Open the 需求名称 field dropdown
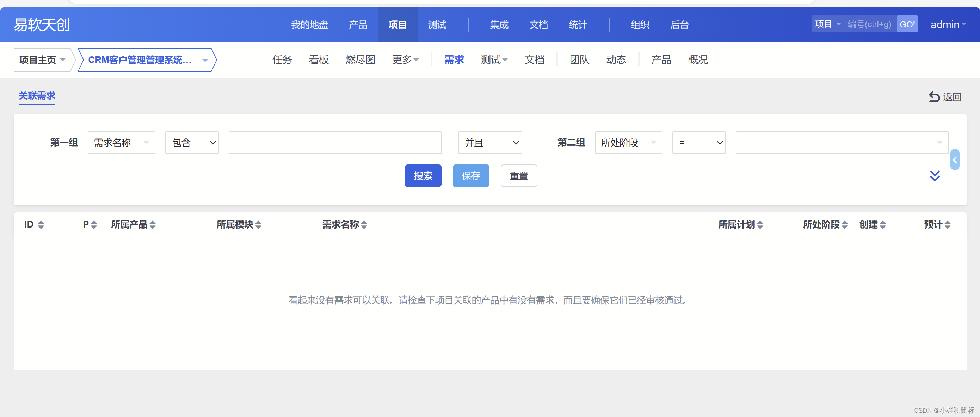Image resolution: width=980 pixels, height=417 pixels. click(x=121, y=143)
